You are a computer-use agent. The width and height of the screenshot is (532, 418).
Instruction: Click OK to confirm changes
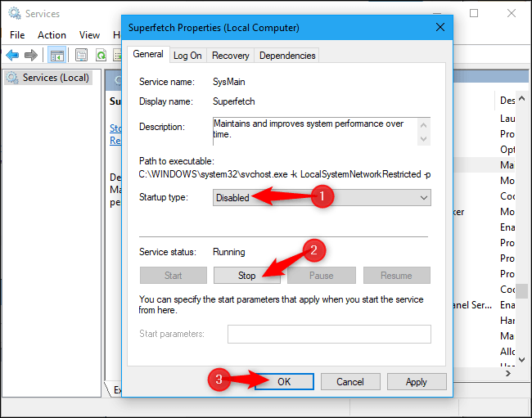click(283, 381)
